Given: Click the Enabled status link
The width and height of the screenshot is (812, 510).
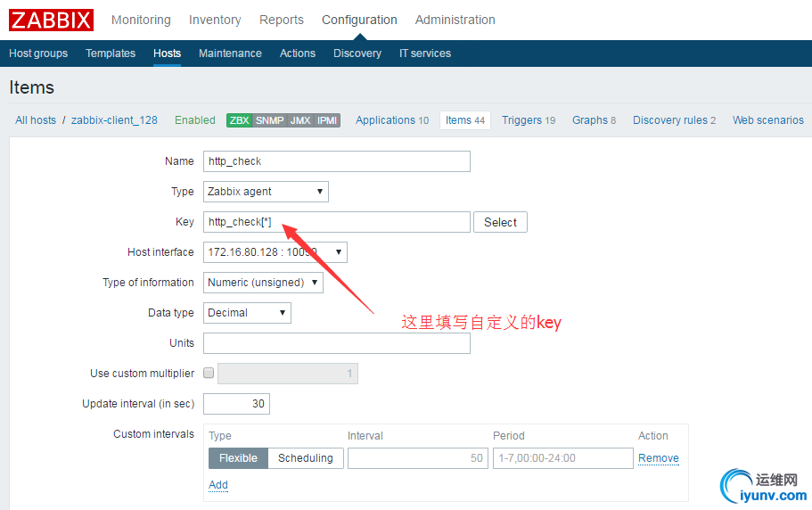Looking at the screenshot, I should point(194,120).
